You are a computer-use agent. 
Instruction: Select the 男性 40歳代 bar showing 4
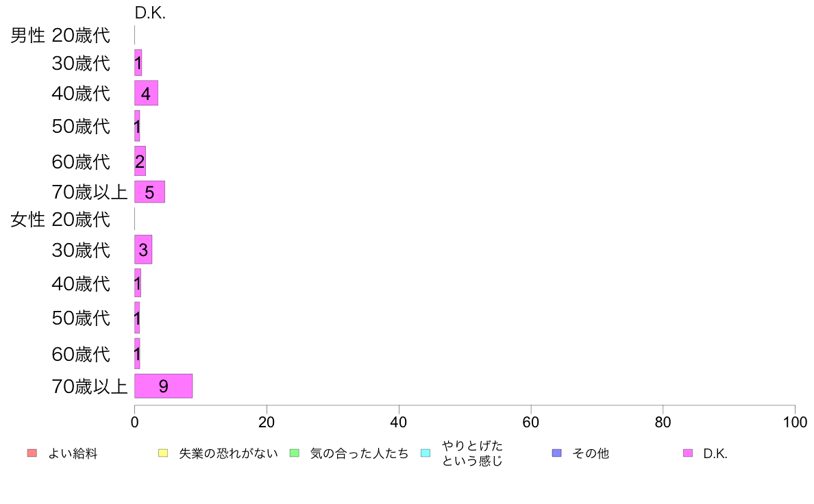click(146, 93)
